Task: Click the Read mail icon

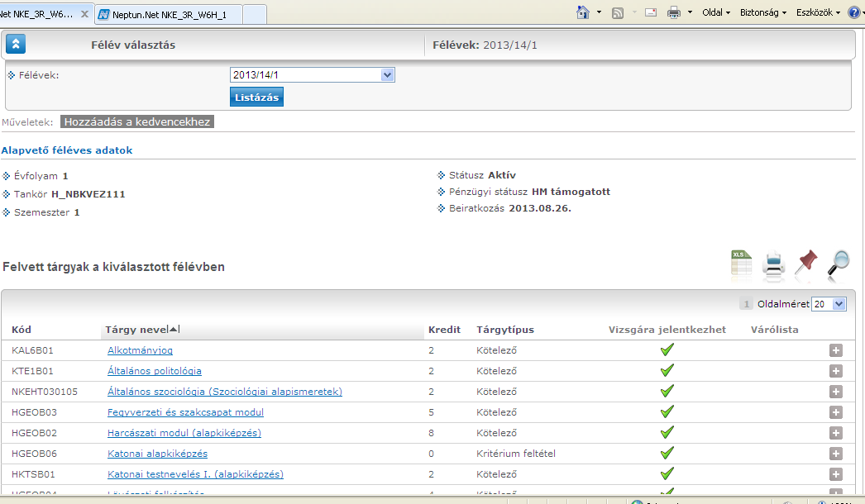Action: (651, 12)
